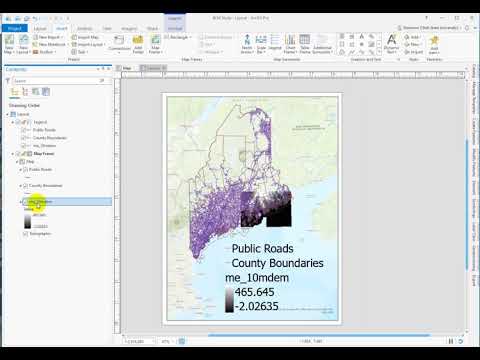Screen dimensions: 480x360
Task: Switch to the Analysis ribbon tab
Action: 85,29
